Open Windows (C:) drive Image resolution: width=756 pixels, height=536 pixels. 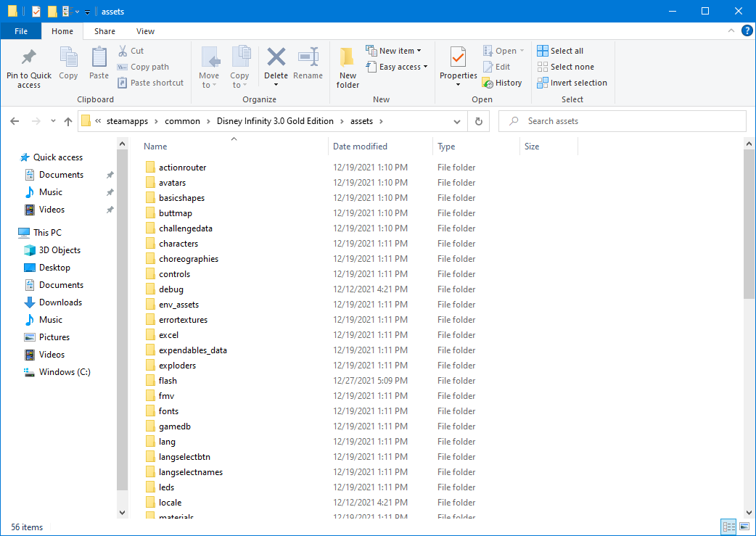coord(57,371)
